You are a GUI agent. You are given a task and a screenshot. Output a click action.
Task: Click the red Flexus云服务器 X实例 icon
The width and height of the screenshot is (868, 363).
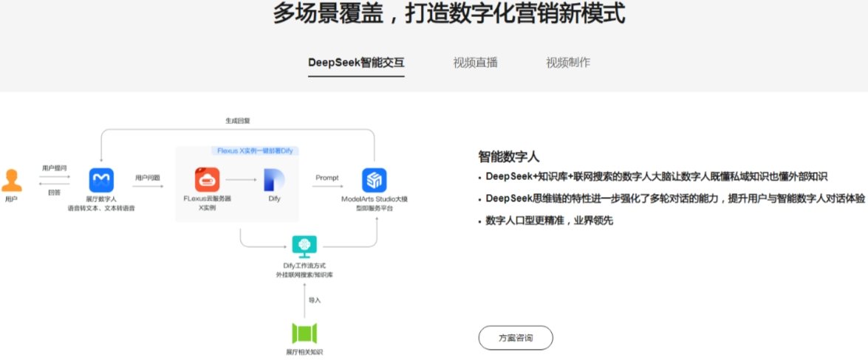[208, 180]
